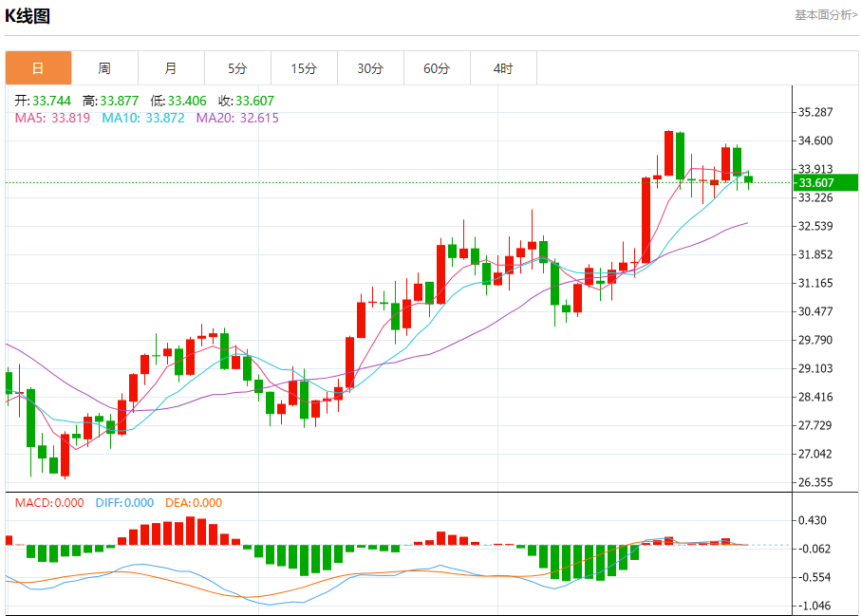Click the MACD indicator label

tap(49, 503)
